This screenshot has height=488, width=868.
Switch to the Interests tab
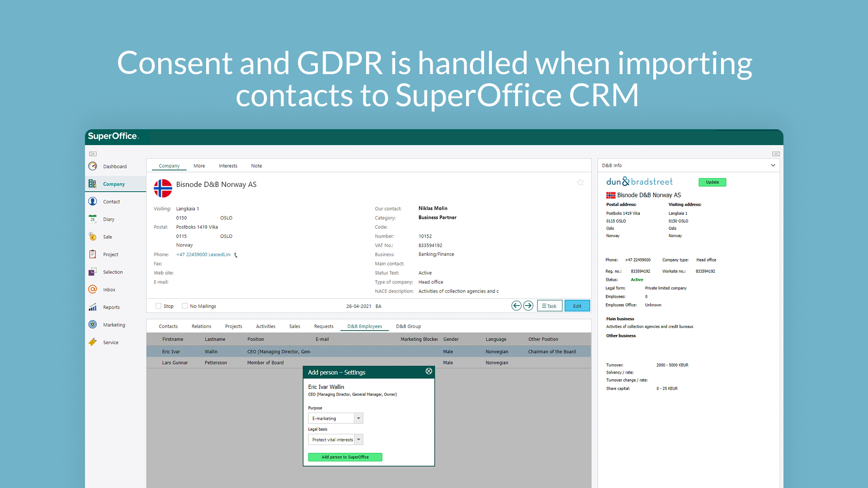(228, 166)
